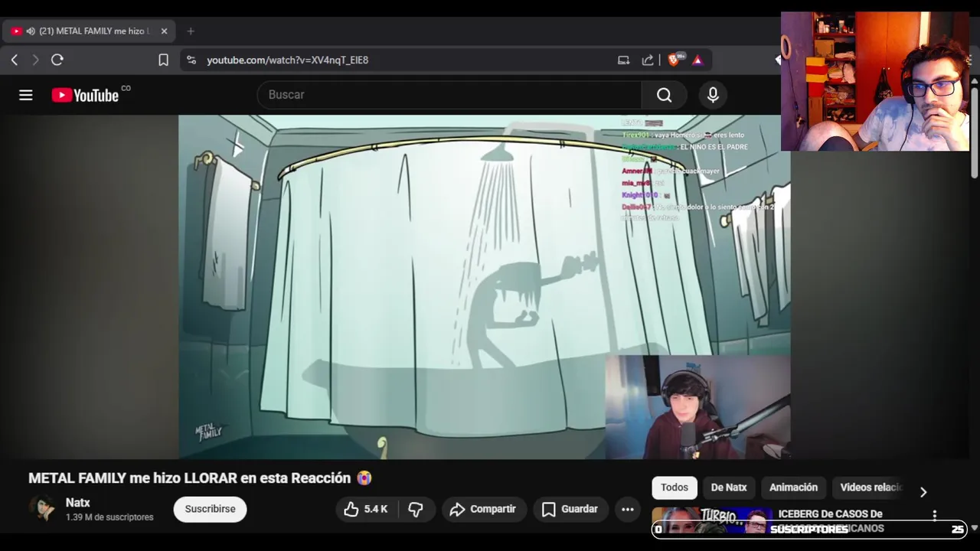Open the YouTube hamburger guide menu
The width and height of the screenshot is (980, 551).
coord(26,95)
